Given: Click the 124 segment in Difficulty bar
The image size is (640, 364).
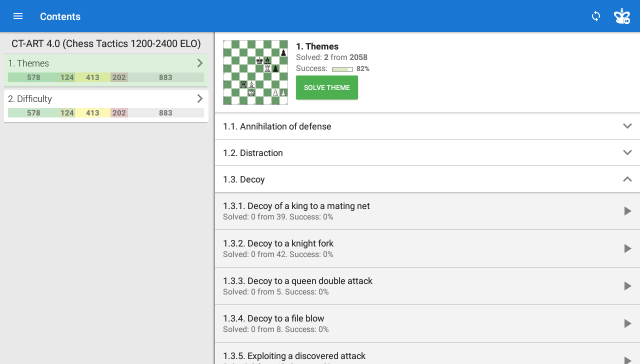Looking at the screenshot, I should 67,113.
